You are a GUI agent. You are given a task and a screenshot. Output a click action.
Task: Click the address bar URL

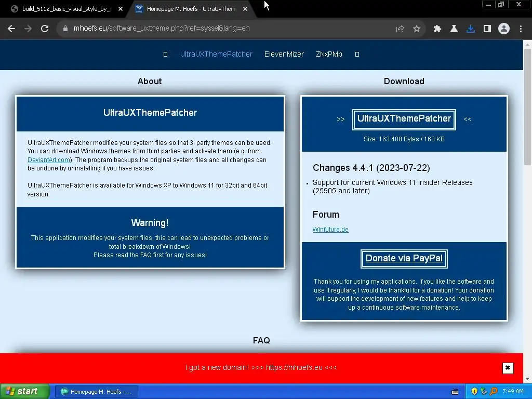(162, 29)
